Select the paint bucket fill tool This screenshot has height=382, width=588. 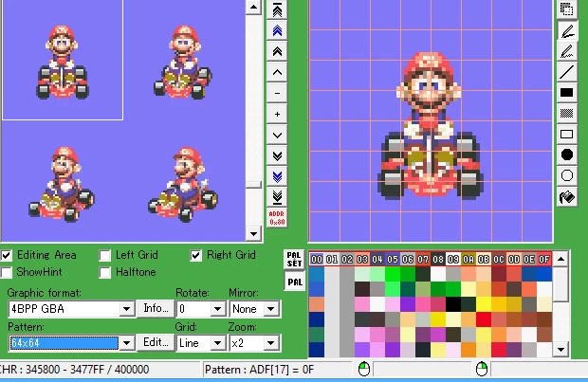[x=566, y=196]
